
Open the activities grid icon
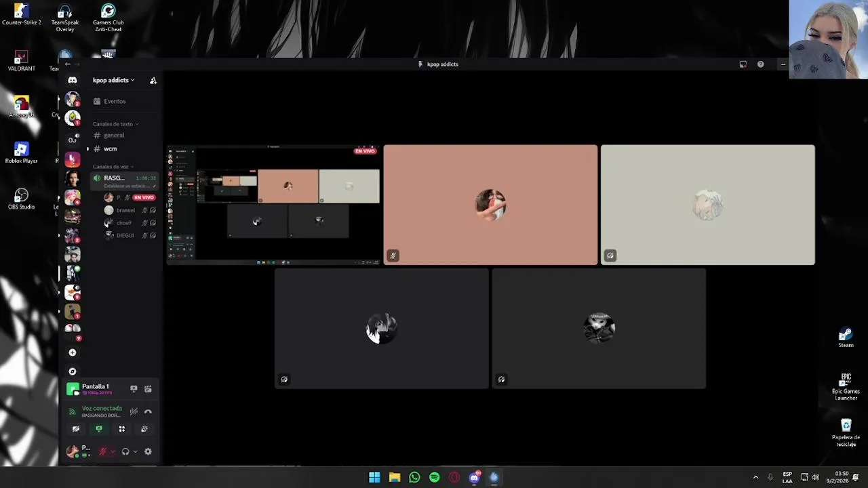point(121,429)
